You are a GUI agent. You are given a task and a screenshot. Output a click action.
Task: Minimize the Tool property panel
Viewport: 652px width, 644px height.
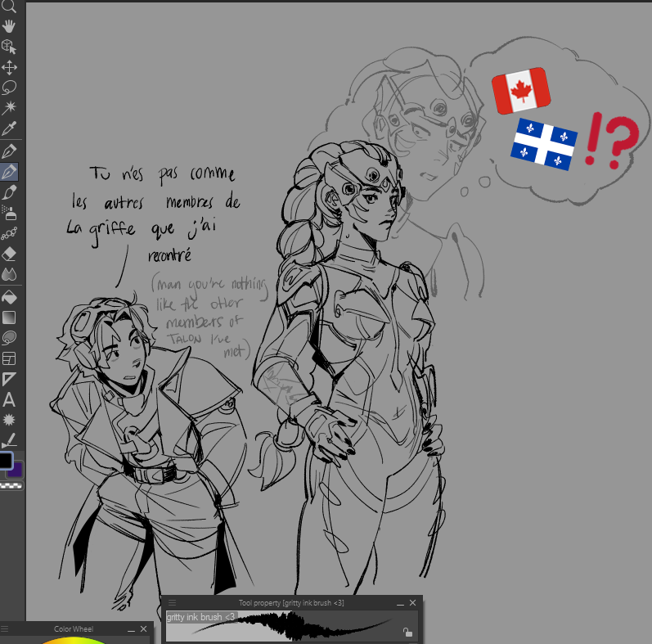coord(400,603)
